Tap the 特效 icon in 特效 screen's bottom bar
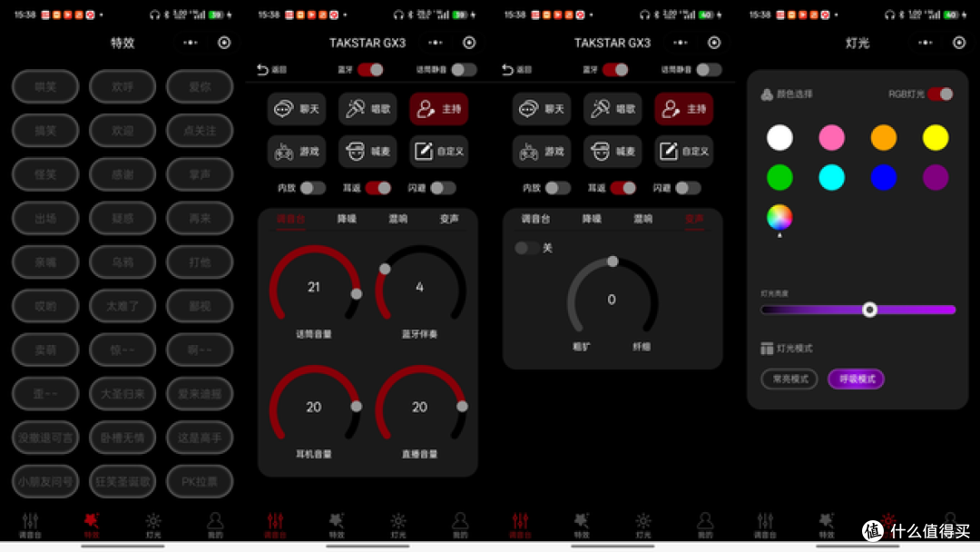The image size is (980, 552). [x=92, y=525]
